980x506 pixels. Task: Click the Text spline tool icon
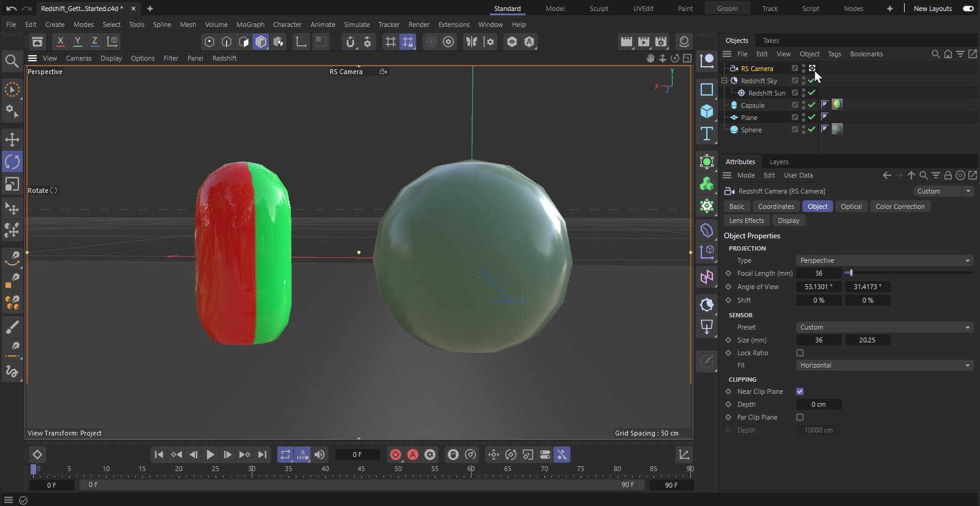pos(707,134)
